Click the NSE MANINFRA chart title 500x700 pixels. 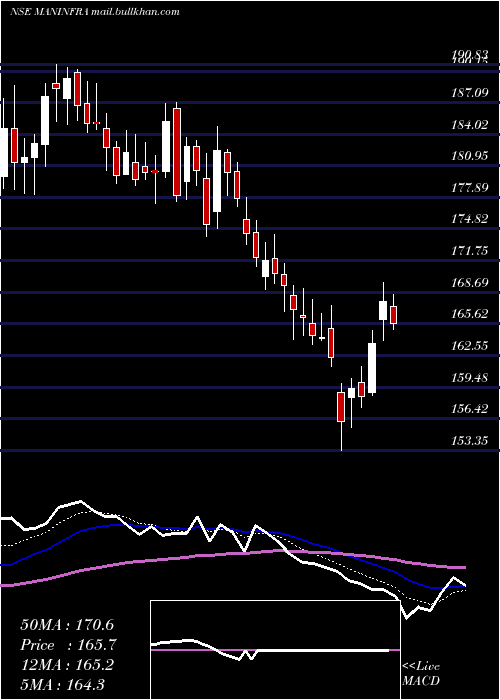[50, 12]
